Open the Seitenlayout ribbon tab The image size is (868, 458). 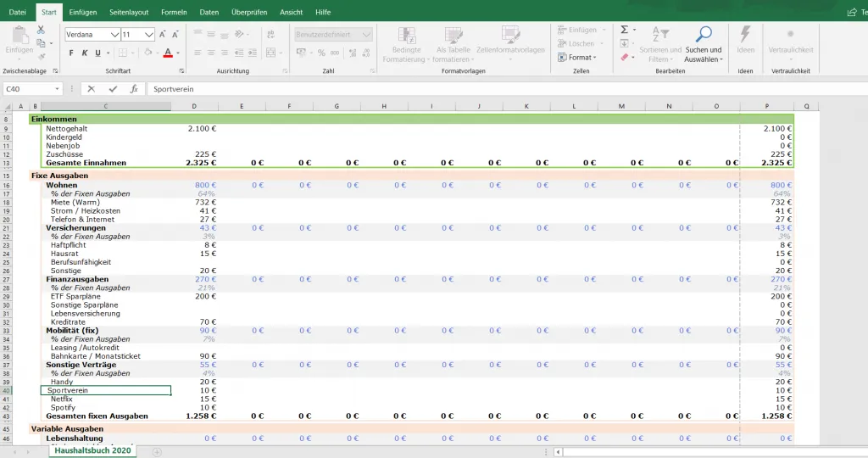click(128, 12)
